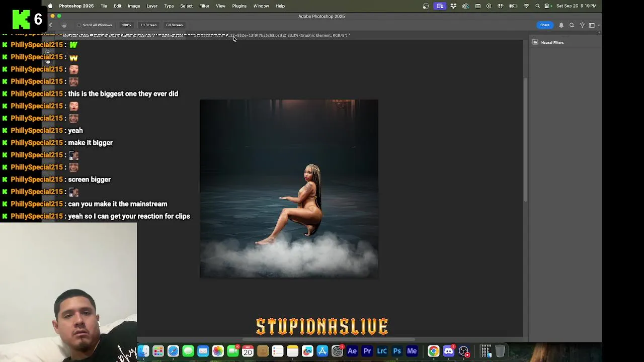This screenshot has width=644, height=362.
Task: Expand the workspace switcher dropdown arrow
Action: (598, 25)
